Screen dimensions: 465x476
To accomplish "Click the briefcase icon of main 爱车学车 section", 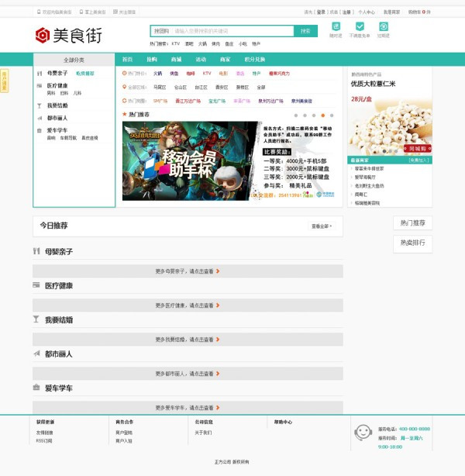I will pos(36,388).
